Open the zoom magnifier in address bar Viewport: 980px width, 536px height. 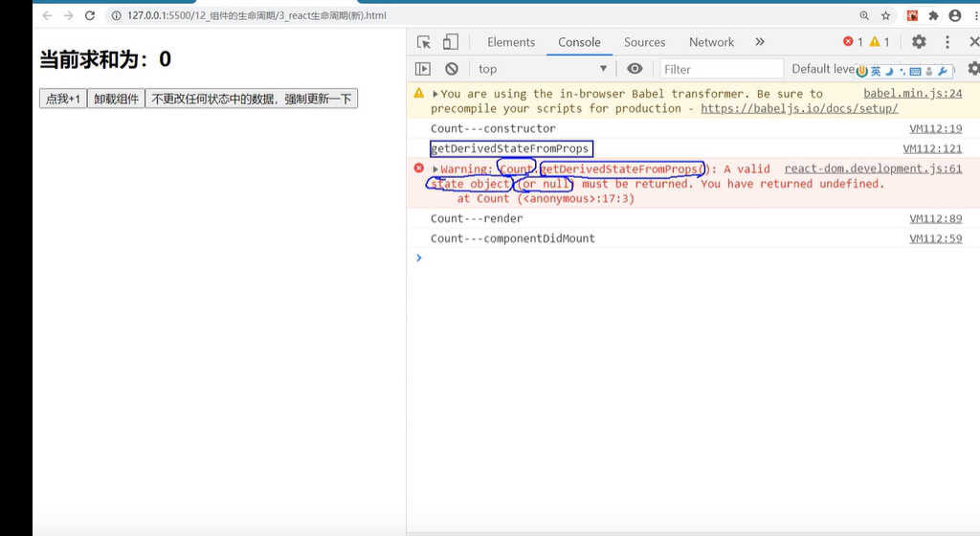864,15
